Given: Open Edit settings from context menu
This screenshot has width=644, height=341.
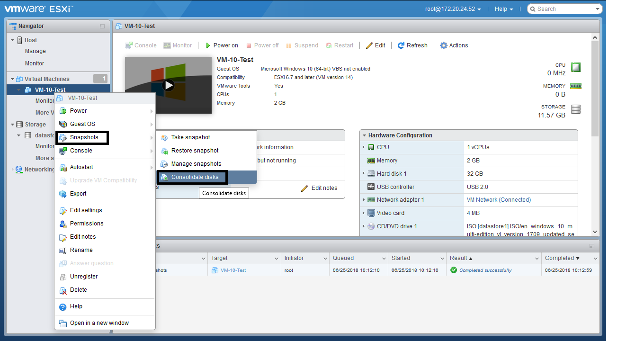Looking at the screenshot, I should (86, 210).
